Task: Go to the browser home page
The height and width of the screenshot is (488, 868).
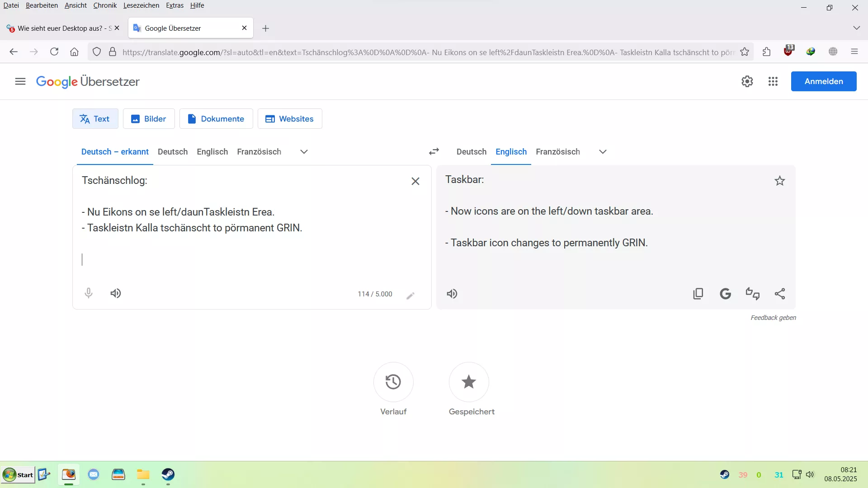Action: pos(75,52)
